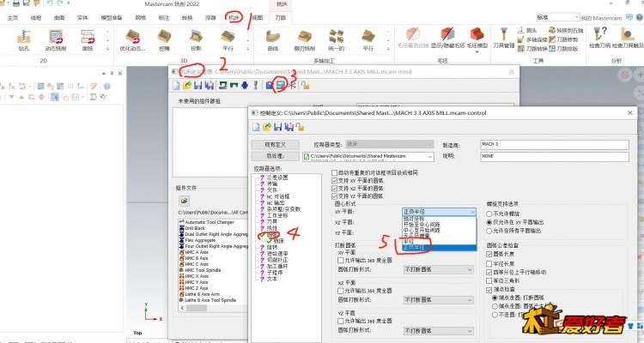
Task: Open XY 平面 圆弧打断形式 dropdown
Action: tap(439, 269)
